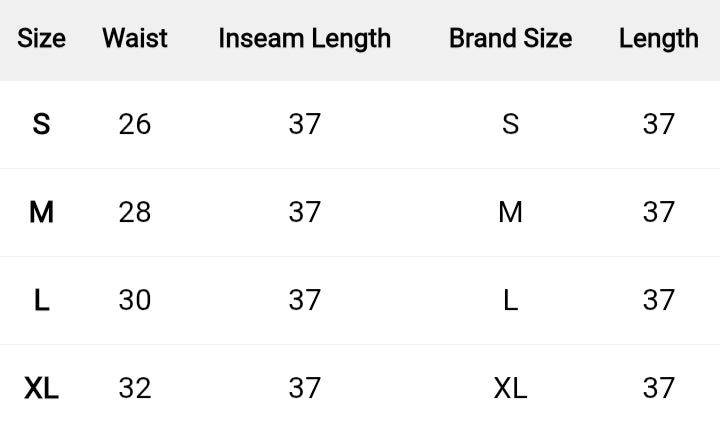Image resolution: width=720 pixels, height=428 pixels.
Task: Click the Inseam Length value in XL row
Action: point(304,388)
